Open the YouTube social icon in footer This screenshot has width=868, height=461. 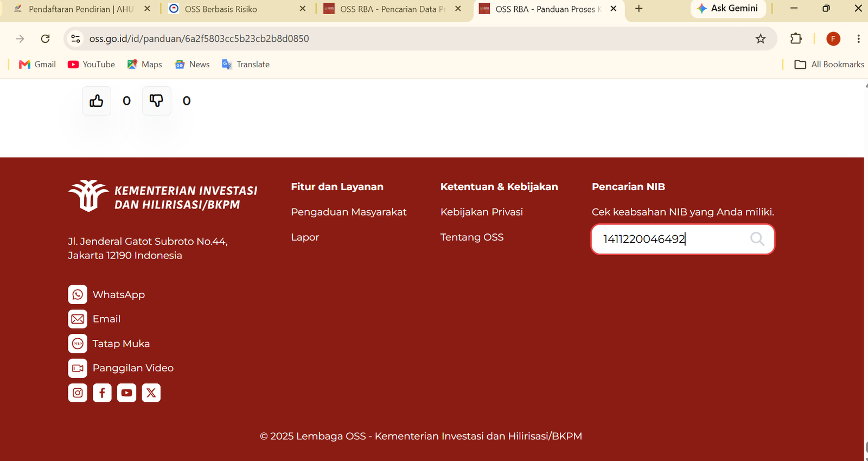coord(126,393)
